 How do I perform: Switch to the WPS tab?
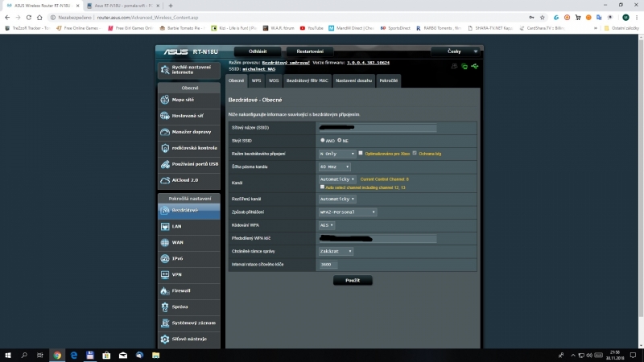pos(256,81)
